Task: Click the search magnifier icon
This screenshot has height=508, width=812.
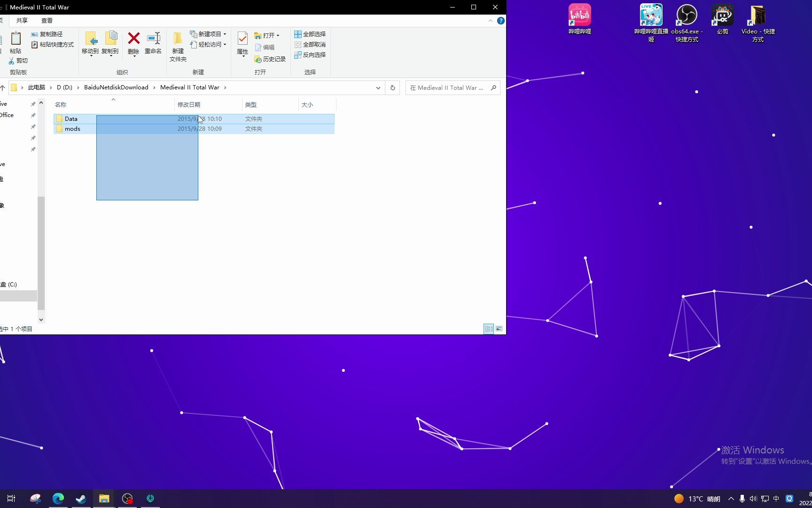Action: pos(493,88)
